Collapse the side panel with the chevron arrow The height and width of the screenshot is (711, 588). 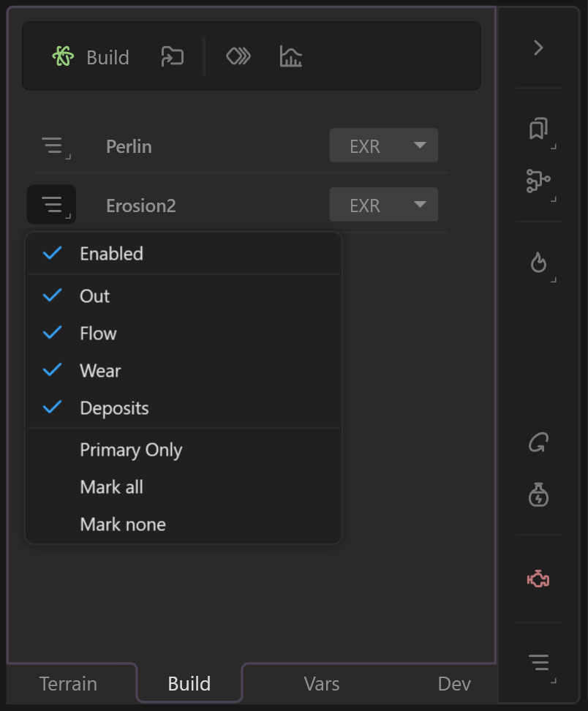(538, 48)
